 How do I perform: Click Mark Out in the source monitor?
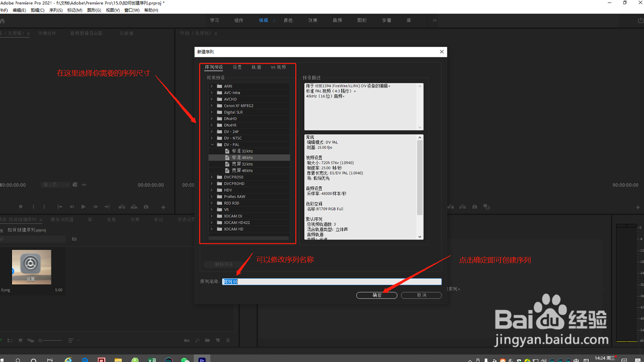44,207
